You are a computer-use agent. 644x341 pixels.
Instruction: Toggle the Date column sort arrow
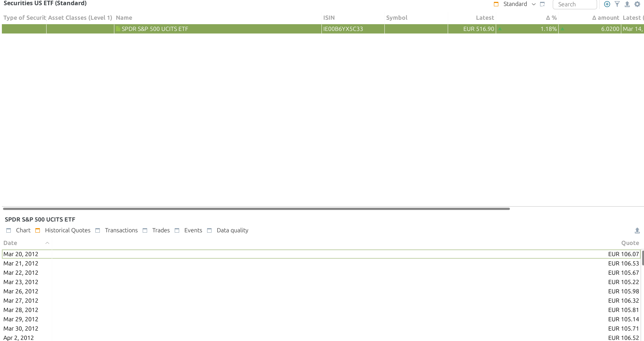pyautogui.click(x=47, y=243)
